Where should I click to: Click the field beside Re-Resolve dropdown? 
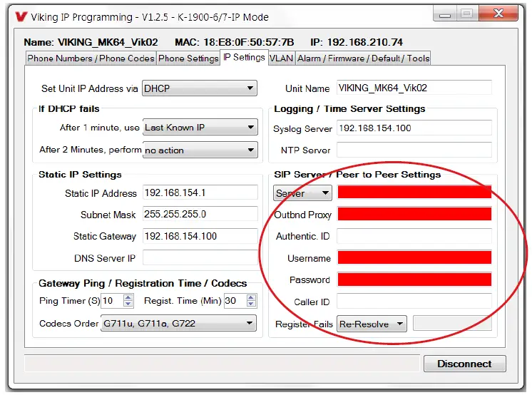(452, 323)
